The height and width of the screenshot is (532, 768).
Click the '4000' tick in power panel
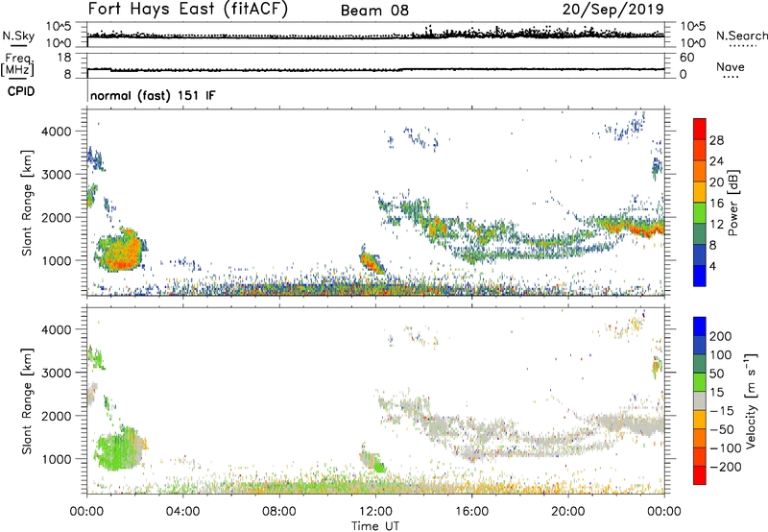[x=57, y=132]
